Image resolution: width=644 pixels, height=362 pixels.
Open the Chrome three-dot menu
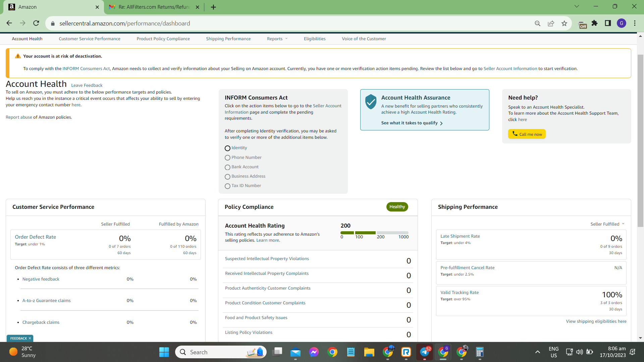635,23
